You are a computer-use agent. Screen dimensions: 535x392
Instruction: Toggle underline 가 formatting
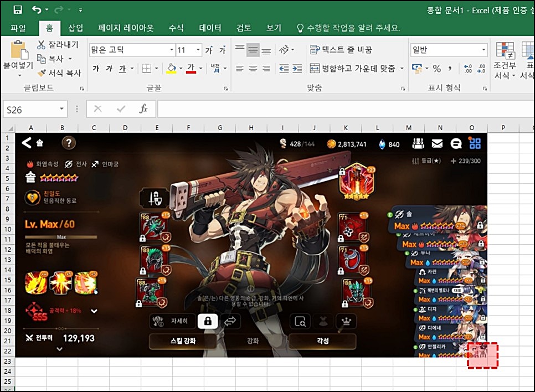click(122, 69)
